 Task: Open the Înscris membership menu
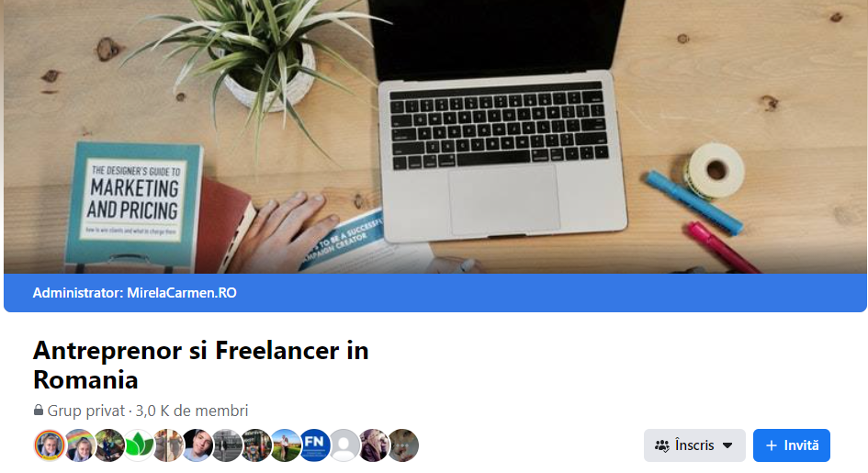(694, 445)
